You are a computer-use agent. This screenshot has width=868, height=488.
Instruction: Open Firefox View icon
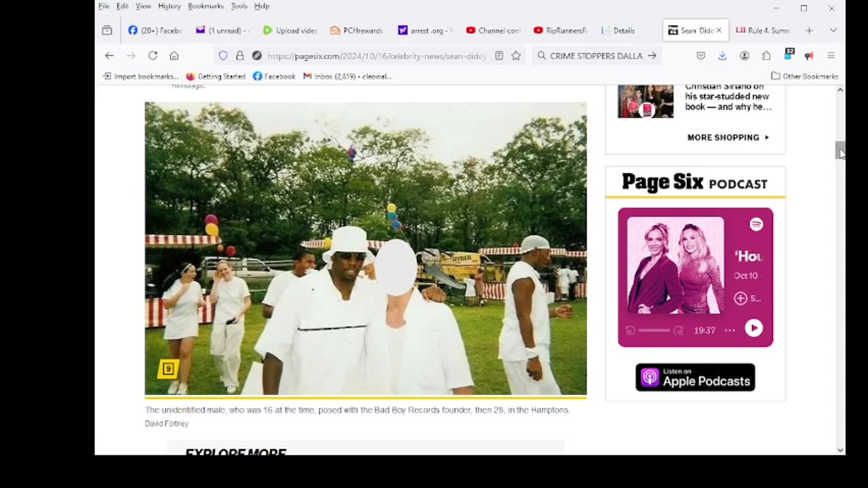pos(107,30)
